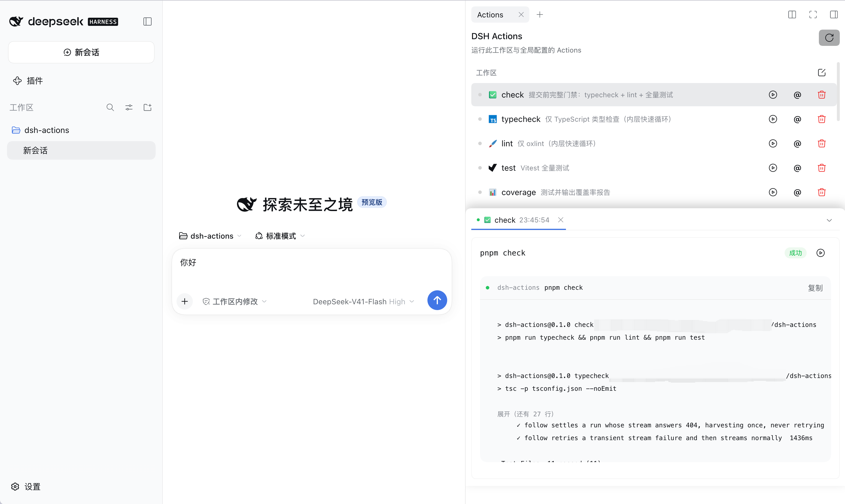
Task: Enter fullscreen panel mode icon
Action: 813,15
